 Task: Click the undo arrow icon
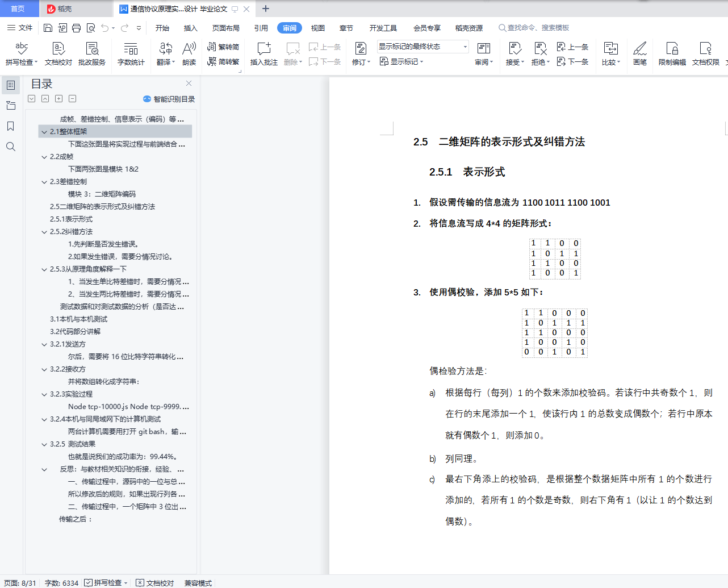105,28
